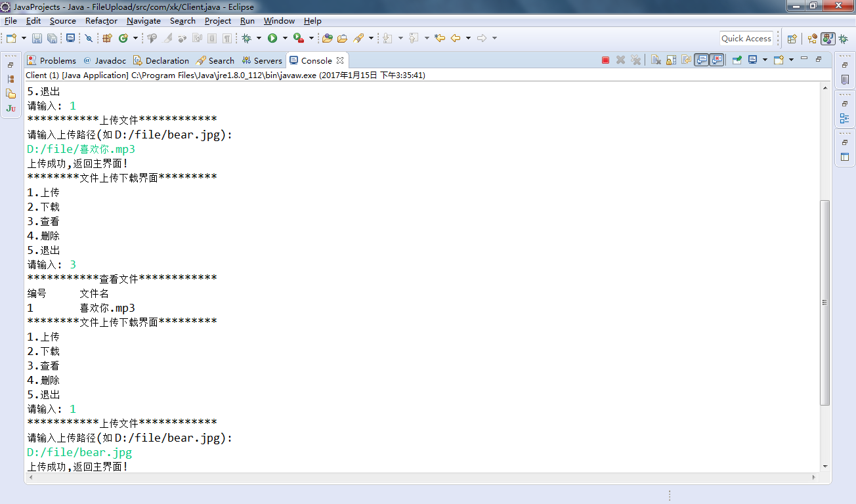The width and height of the screenshot is (856, 504).
Task: Switch to the Search tab
Action: coord(215,60)
